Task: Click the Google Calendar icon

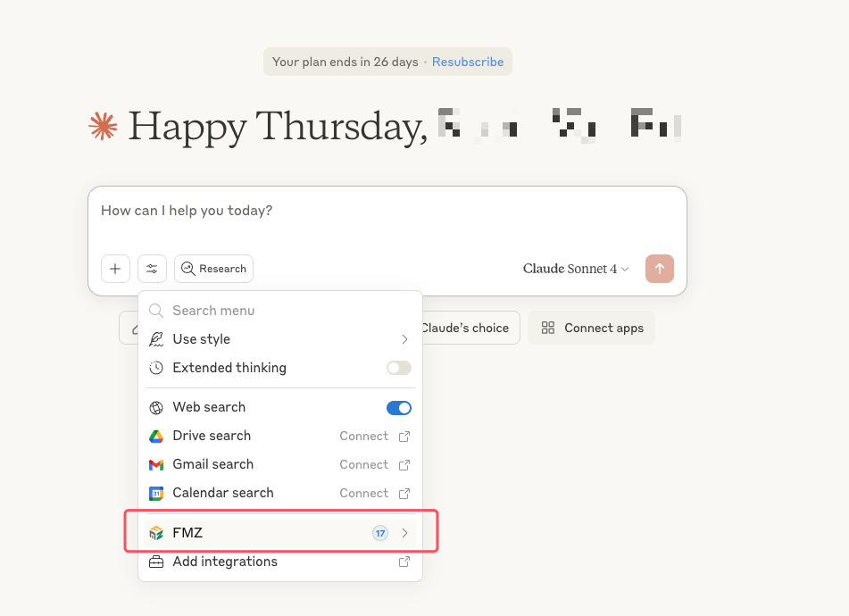Action: [x=156, y=493]
